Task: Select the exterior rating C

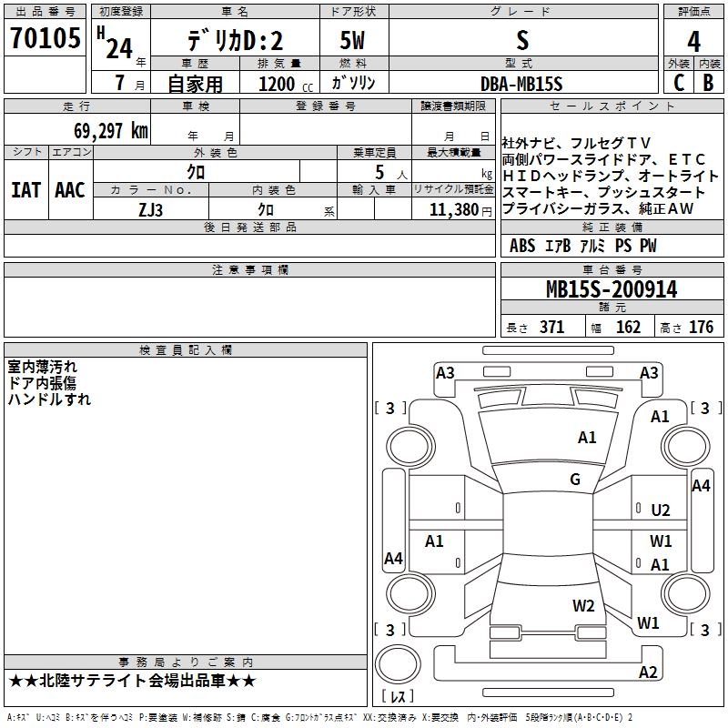Action: (679, 83)
